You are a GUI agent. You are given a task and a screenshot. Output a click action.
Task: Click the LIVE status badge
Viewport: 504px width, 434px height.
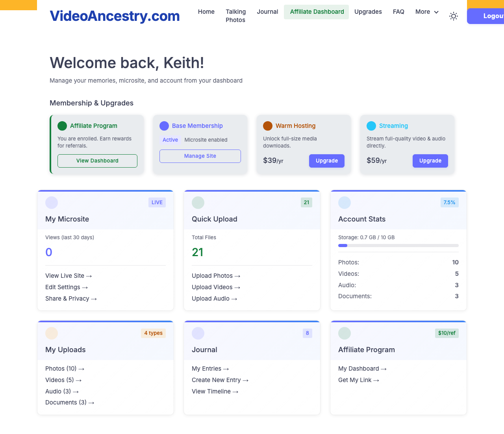(x=157, y=203)
